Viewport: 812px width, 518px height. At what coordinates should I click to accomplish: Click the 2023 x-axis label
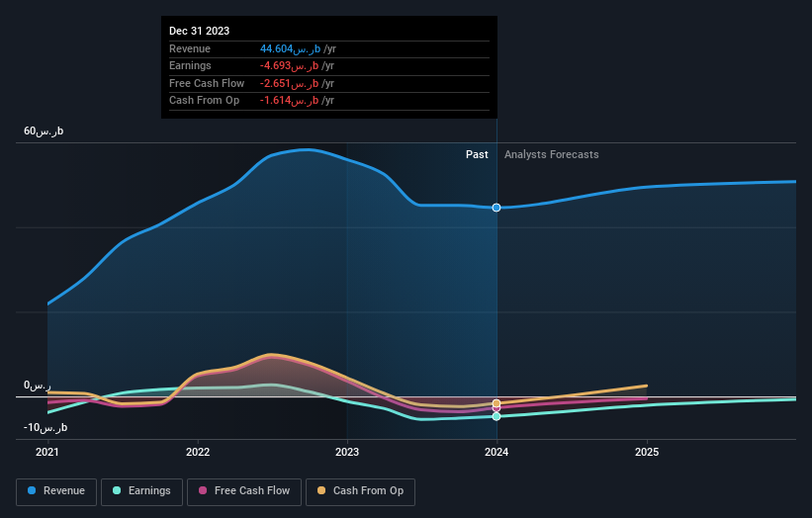[x=347, y=453]
